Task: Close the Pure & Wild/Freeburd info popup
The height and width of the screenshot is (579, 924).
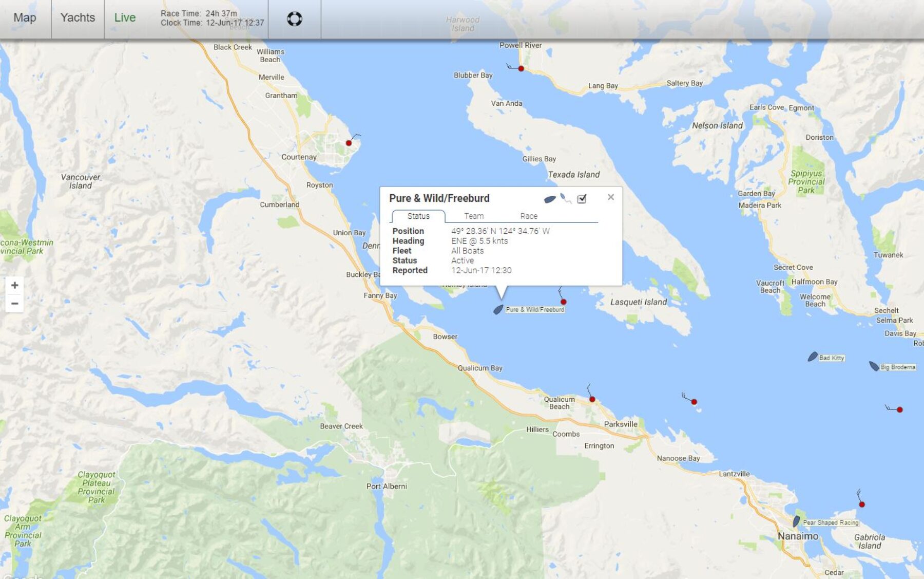Action: coord(610,197)
